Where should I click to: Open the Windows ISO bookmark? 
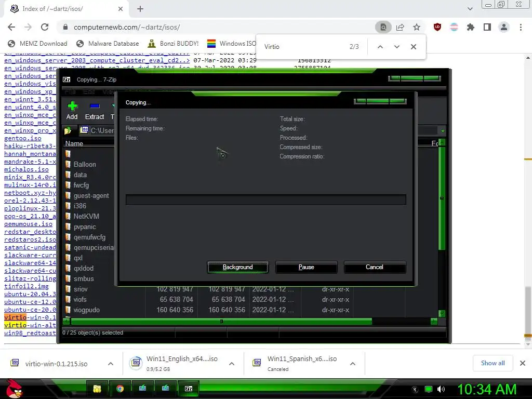point(231,44)
